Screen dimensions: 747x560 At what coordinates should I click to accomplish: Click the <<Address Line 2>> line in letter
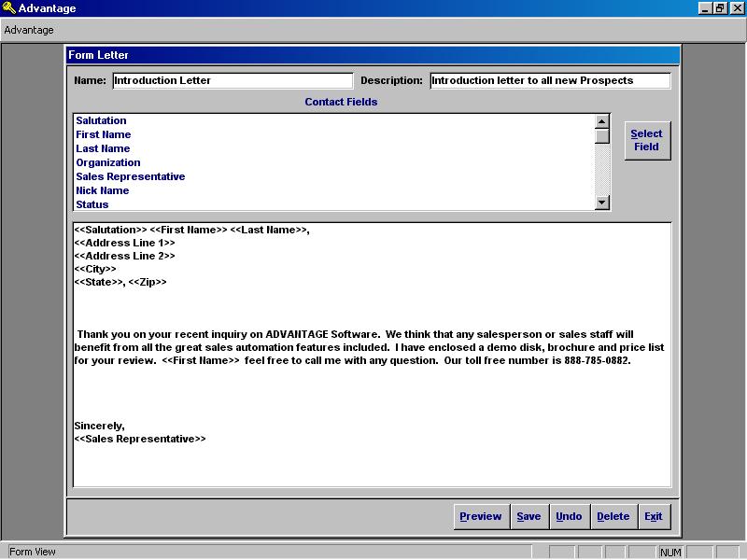tap(125, 256)
